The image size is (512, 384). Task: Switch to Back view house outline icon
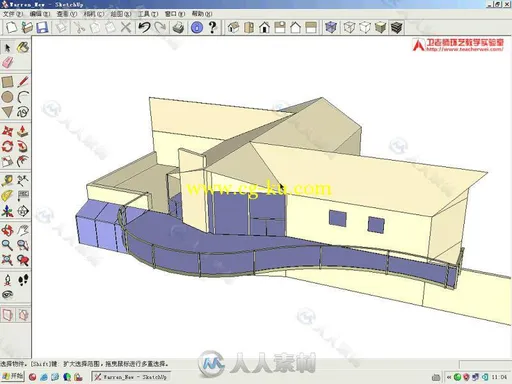pyautogui.click(x=296, y=27)
